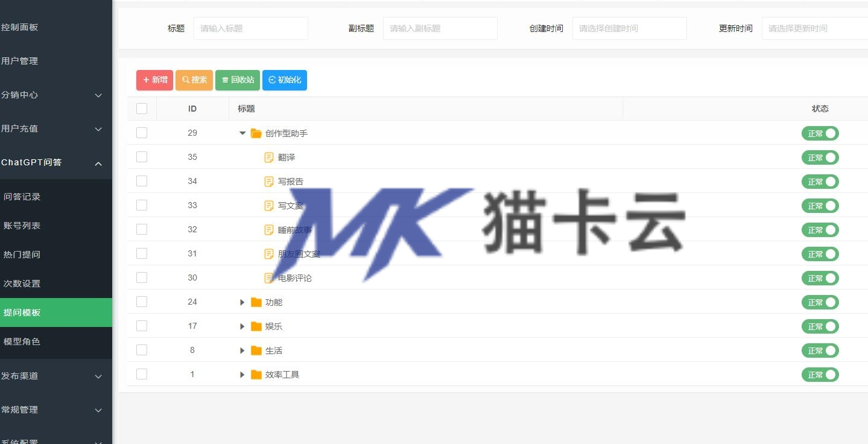Click the folder icon for 生活

[x=256, y=350]
